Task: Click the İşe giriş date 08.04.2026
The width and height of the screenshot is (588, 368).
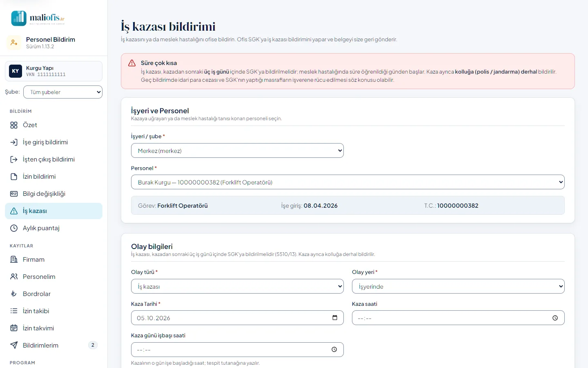Action: point(321,206)
